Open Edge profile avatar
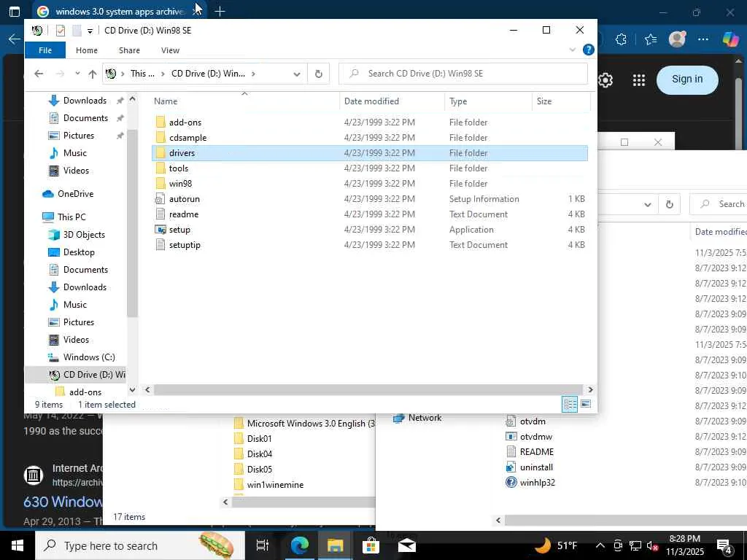747x560 pixels. [677, 39]
